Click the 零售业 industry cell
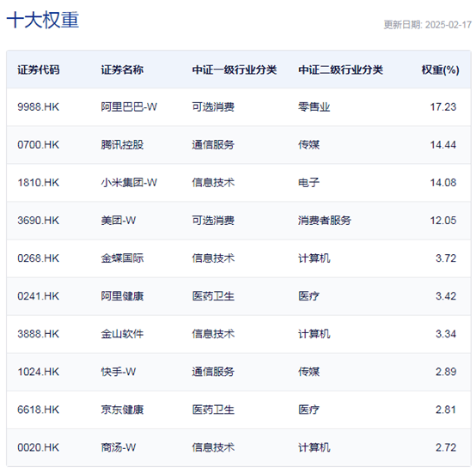 coord(314,107)
